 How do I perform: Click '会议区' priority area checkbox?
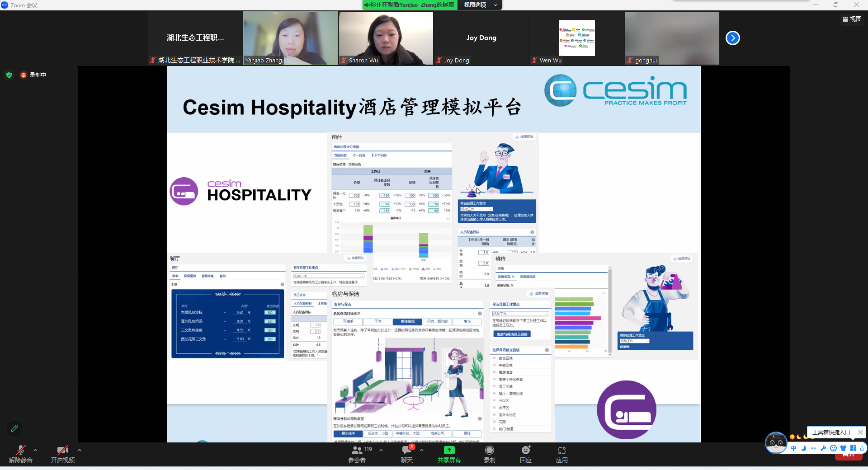point(495,400)
